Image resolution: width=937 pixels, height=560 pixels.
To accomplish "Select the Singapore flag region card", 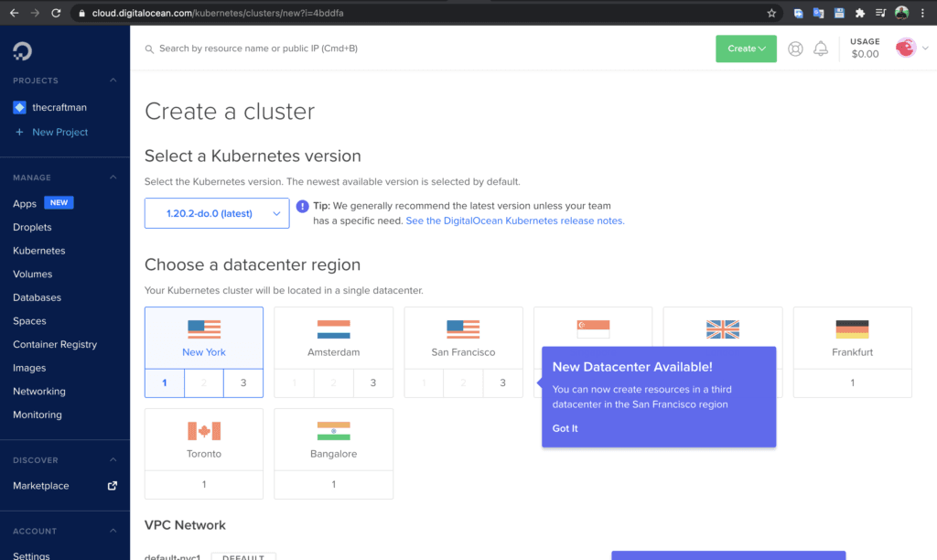I will [593, 328].
